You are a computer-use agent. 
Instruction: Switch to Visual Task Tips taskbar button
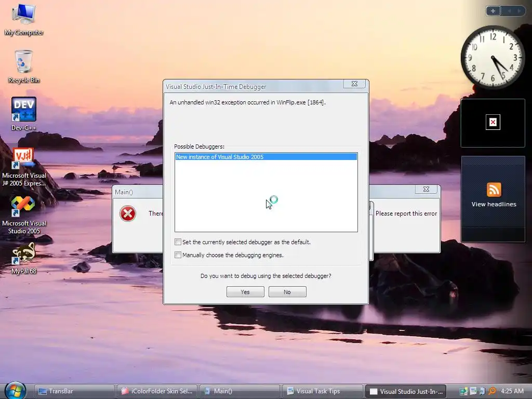click(x=322, y=391)
